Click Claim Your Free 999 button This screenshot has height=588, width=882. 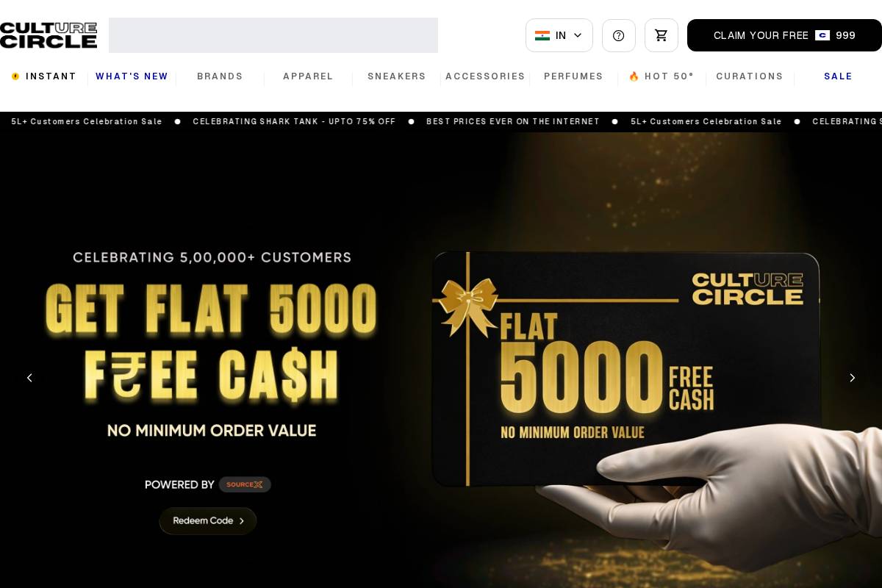(x=784, y=35)
